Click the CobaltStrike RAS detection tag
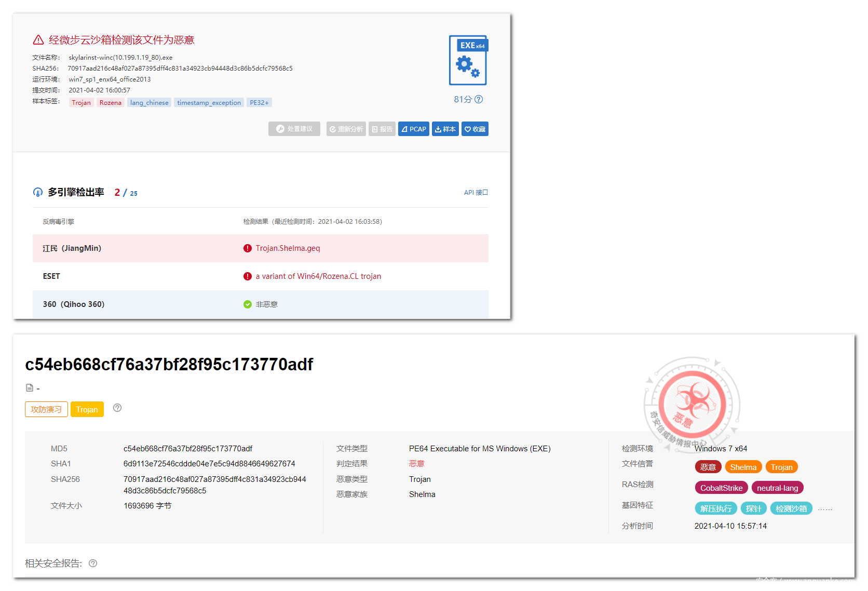Viewport: 868px width, 591px height. click(x=721, y=488)
